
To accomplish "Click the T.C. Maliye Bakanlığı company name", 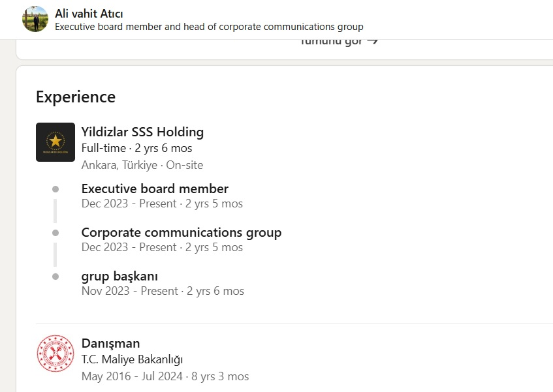I will click(x=133, y=359).
